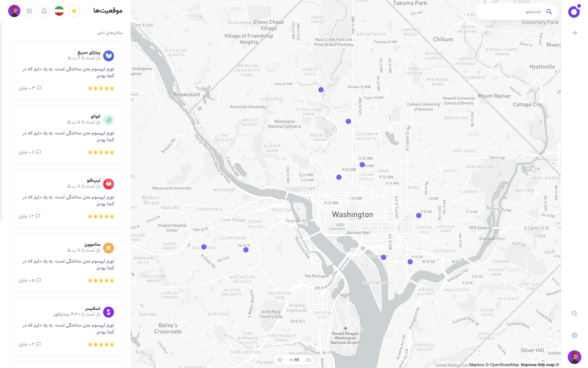Click the لیپ‌فلو red lips logo
Image resolution: width=588 pixels, height=368 pixels.
point(108,184)
